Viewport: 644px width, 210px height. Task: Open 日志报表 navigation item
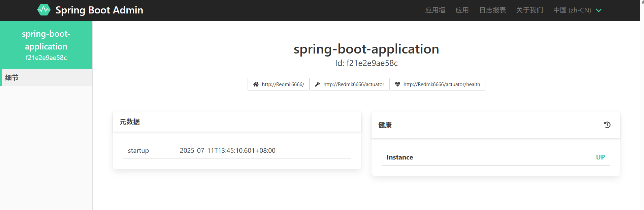click(x=492, y=10)
